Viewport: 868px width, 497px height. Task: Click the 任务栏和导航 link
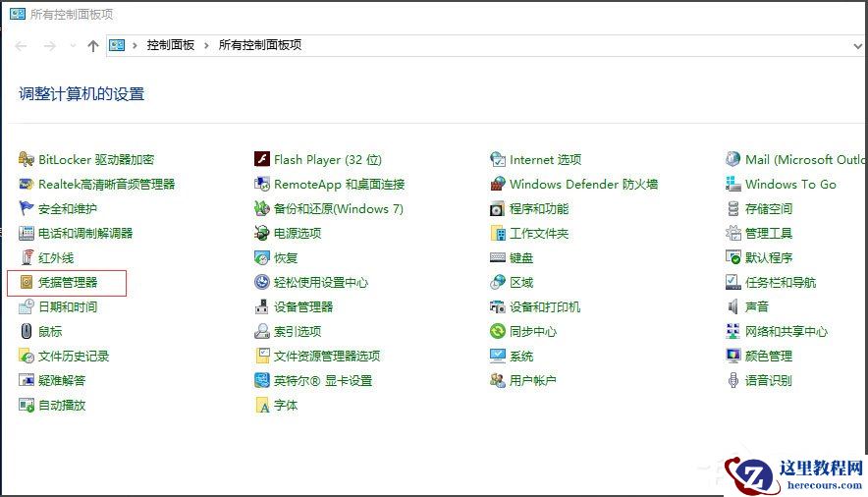coord(781,282)
